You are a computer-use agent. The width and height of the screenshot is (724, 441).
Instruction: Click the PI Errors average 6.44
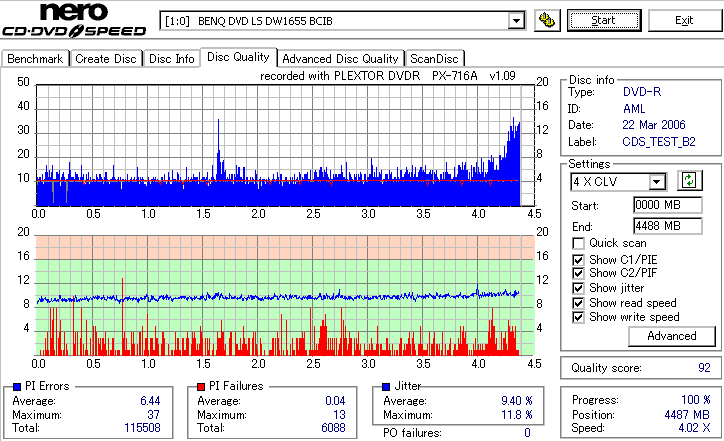[x=150, y=401]
